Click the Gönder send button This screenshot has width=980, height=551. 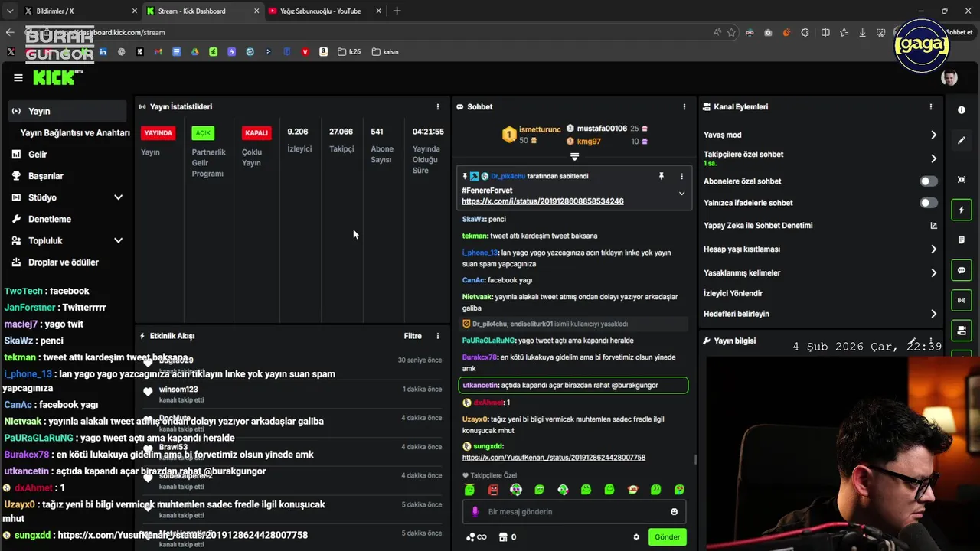pos(667,537)
